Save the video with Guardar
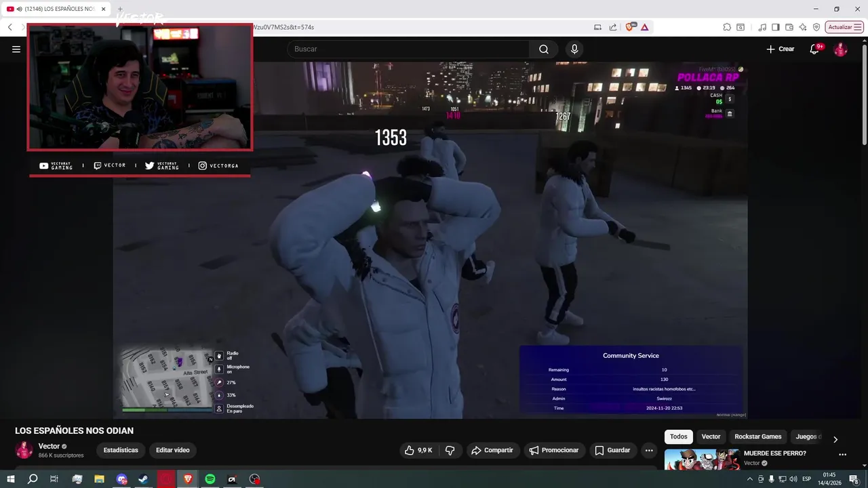The width and height of the screenshot is (868, 488). coord(612,450)
